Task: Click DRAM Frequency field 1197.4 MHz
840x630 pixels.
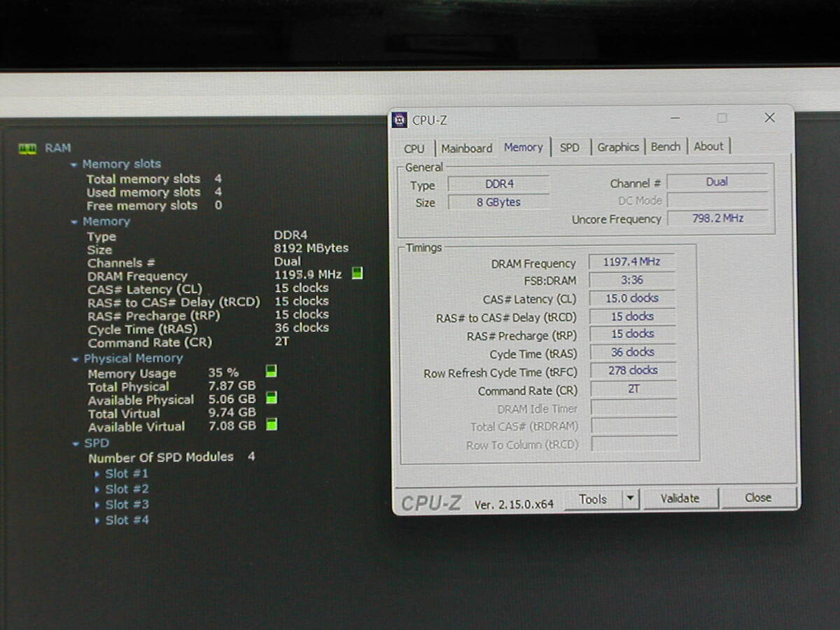Action: coord(631,262)
